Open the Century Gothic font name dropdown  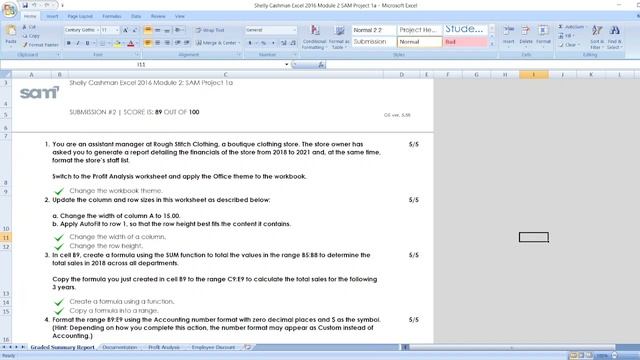[97, 30]
